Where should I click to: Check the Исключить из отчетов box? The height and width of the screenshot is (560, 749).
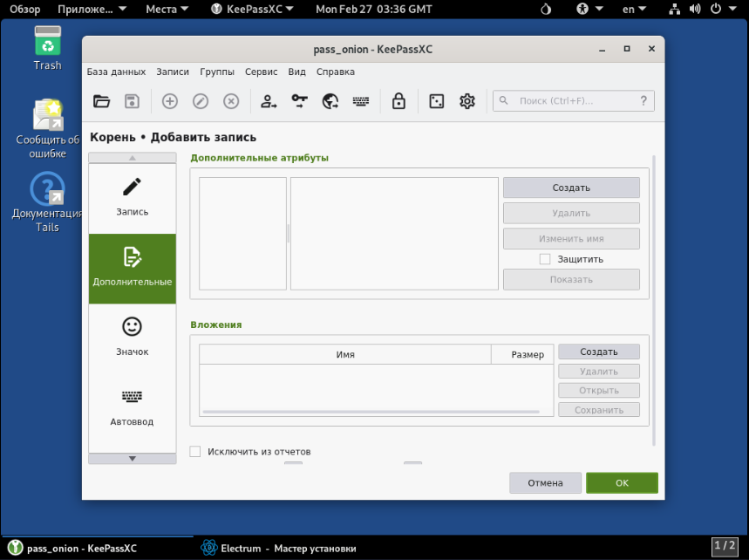(195, 452)
